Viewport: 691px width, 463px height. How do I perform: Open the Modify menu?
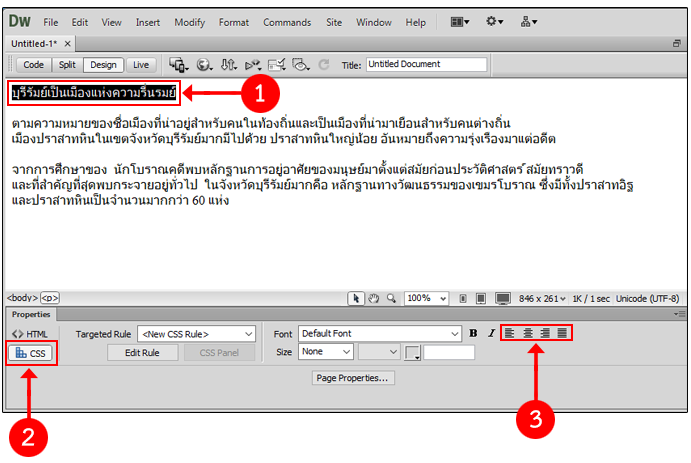point(189,22)
